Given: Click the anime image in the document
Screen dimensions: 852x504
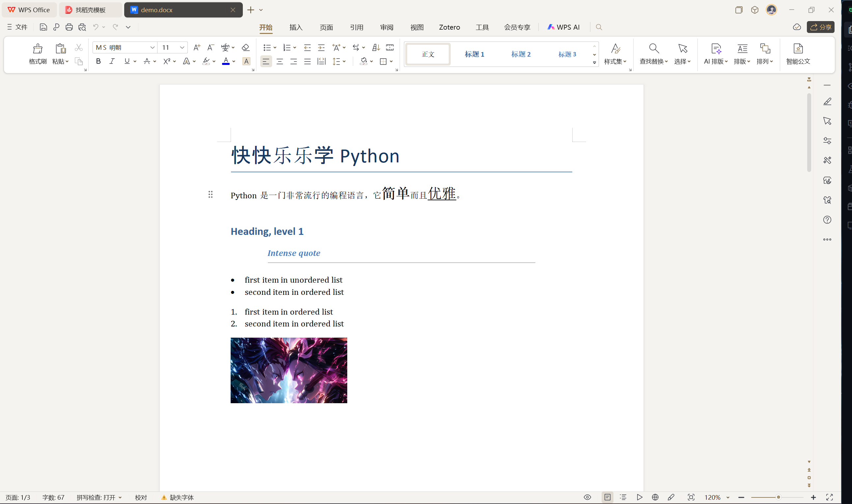Looking at the screenshot, I should point(289,370).
